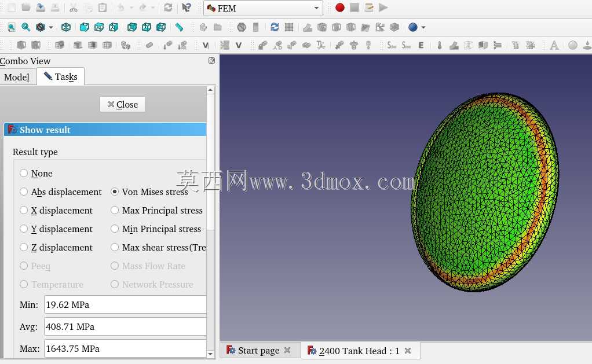Click the What's This help cursor icon
This screenshot has width=592, height=364.
tap(186, 8)
